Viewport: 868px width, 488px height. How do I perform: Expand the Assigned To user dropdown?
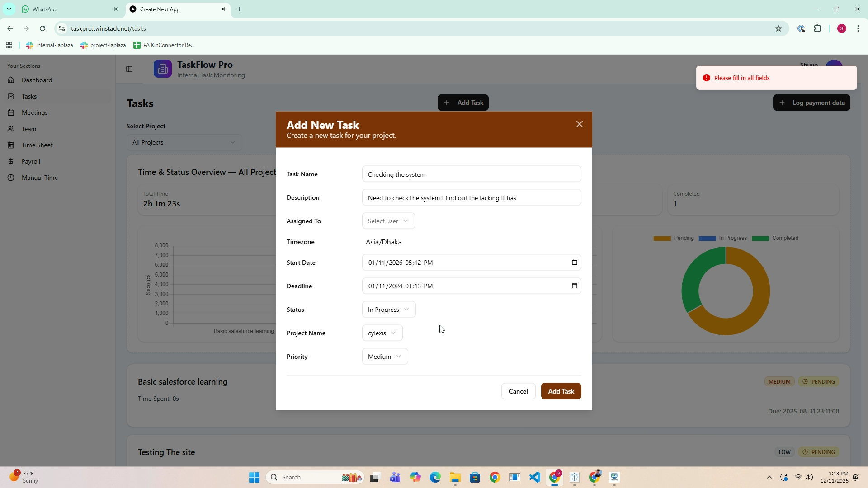point(388,221)
